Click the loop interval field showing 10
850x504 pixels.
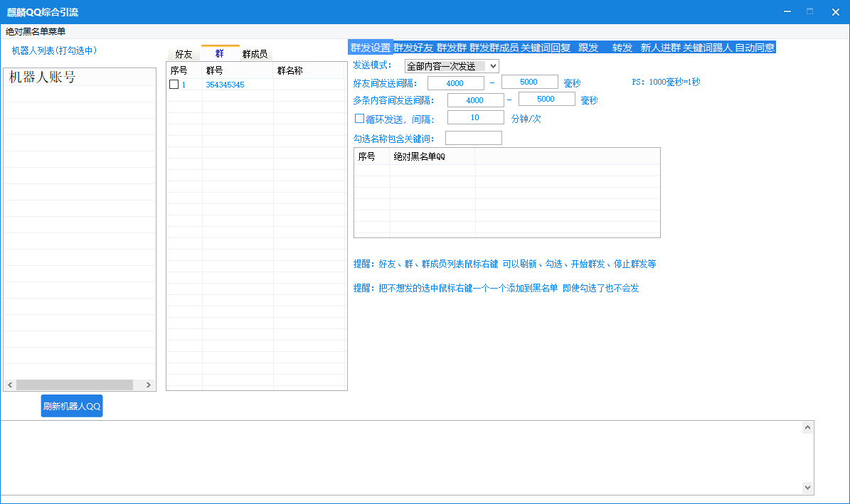point(475,117)
